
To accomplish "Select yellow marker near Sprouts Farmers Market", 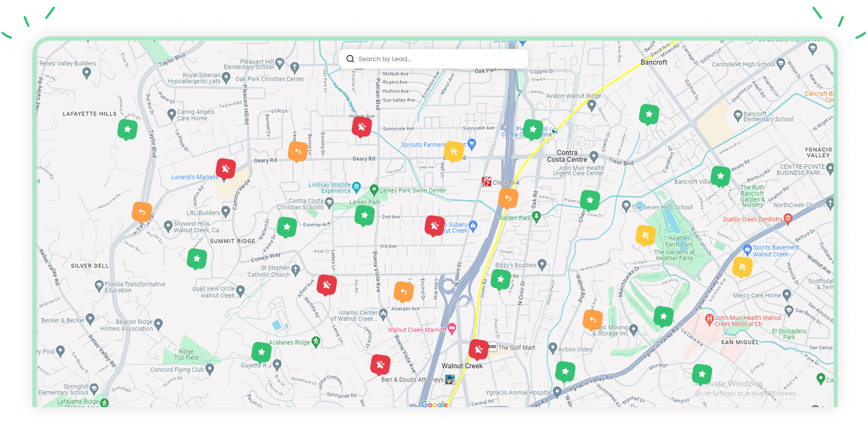I will pyautogui.click(x=454, y=151).
